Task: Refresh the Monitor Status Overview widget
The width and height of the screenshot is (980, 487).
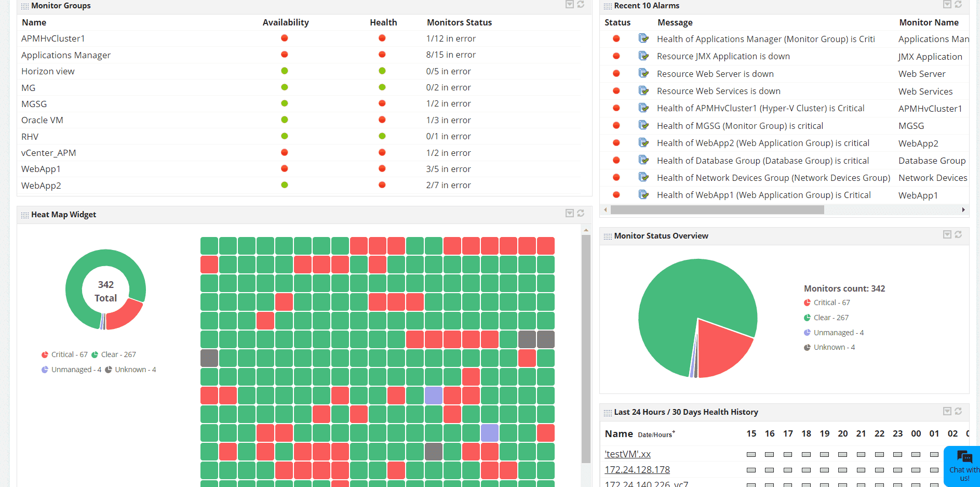Action: point(958,235)
